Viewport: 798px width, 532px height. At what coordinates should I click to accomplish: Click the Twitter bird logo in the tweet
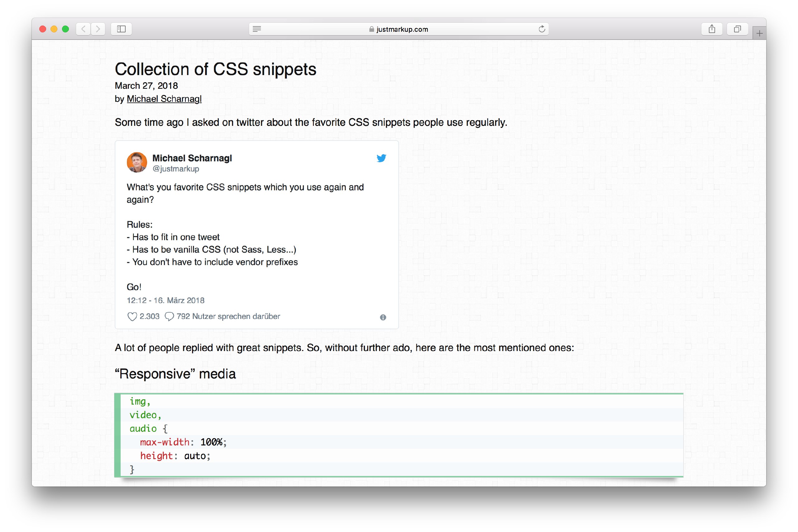[381, 158]
